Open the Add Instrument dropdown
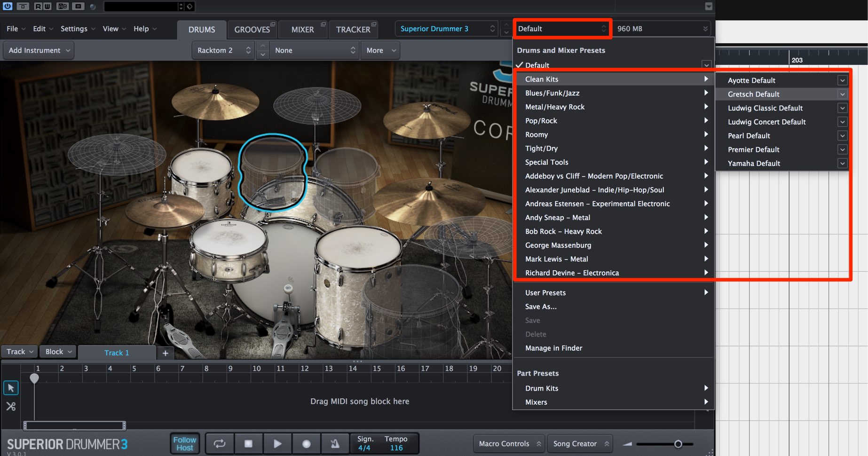Viewport: 868px width, 456px height. coord(39,50)
